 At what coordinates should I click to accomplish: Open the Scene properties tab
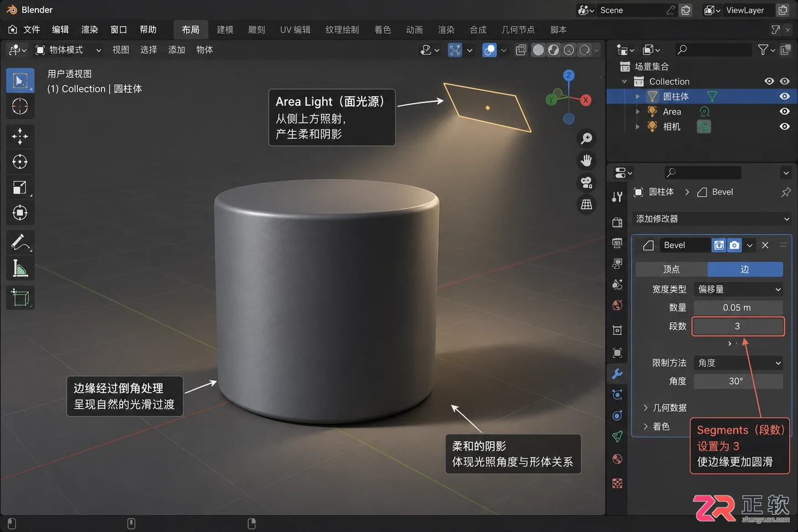(617, 284)
